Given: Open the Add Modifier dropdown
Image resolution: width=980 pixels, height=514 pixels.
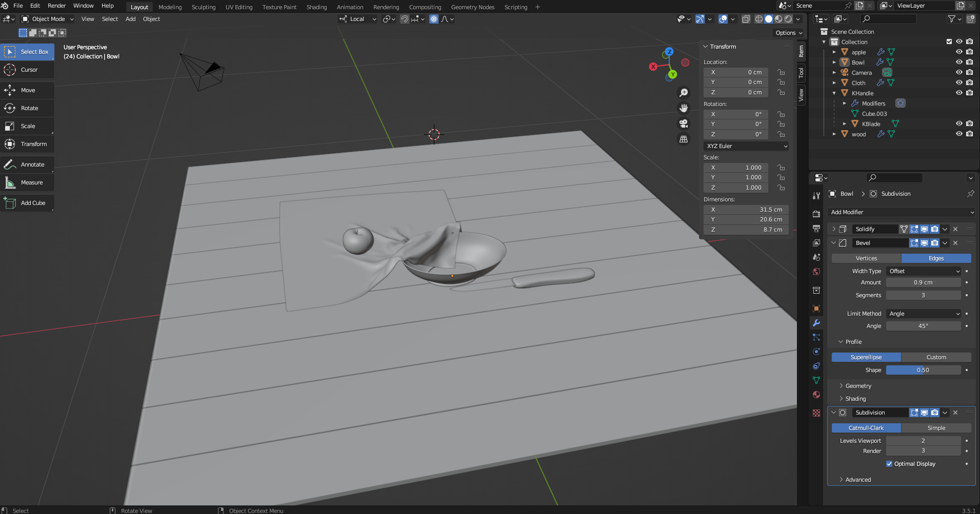Looking at the screenshot, I should (902, 212).
